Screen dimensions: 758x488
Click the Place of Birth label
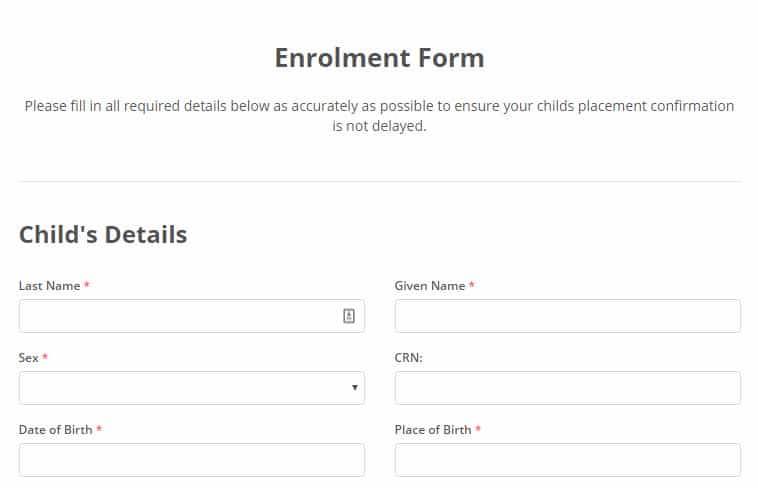point(433,430)
